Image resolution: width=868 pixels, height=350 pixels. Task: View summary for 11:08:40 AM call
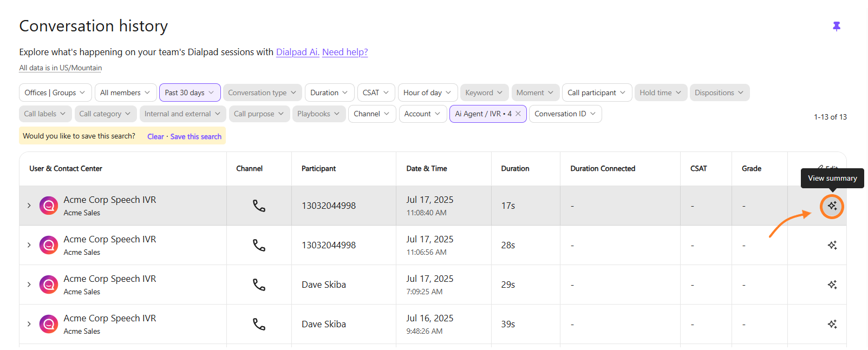coord(832,206)
